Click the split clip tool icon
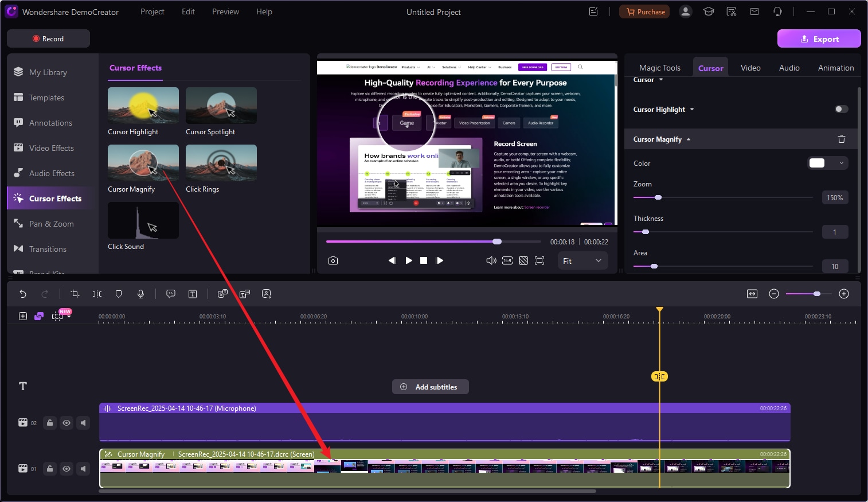 coord(97,294)
